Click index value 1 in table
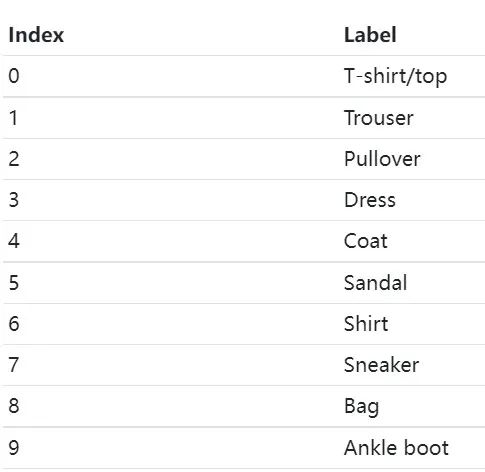This screenshot has height=472, width=485. point(13,118)
